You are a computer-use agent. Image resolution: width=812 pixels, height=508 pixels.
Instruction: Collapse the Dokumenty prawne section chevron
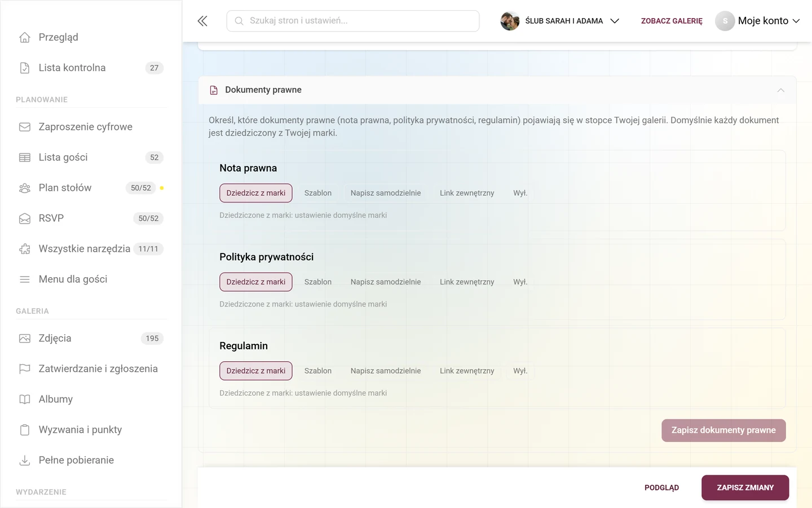[x=781, y=90]
